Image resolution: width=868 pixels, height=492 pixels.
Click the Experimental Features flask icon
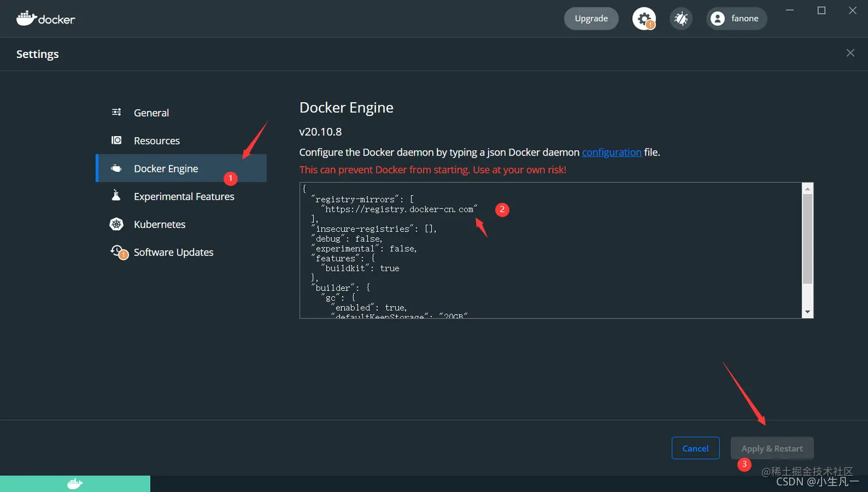tap(116, 196)
